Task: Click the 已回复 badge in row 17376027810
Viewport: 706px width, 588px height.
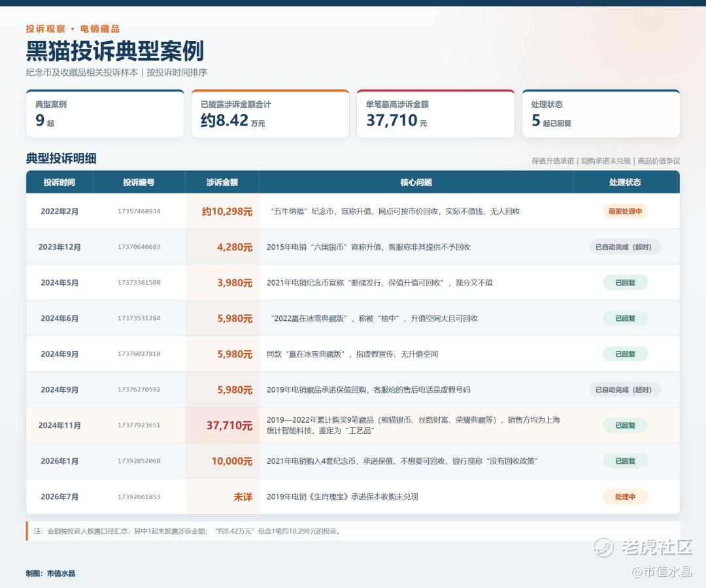Action: pos(625,353)
